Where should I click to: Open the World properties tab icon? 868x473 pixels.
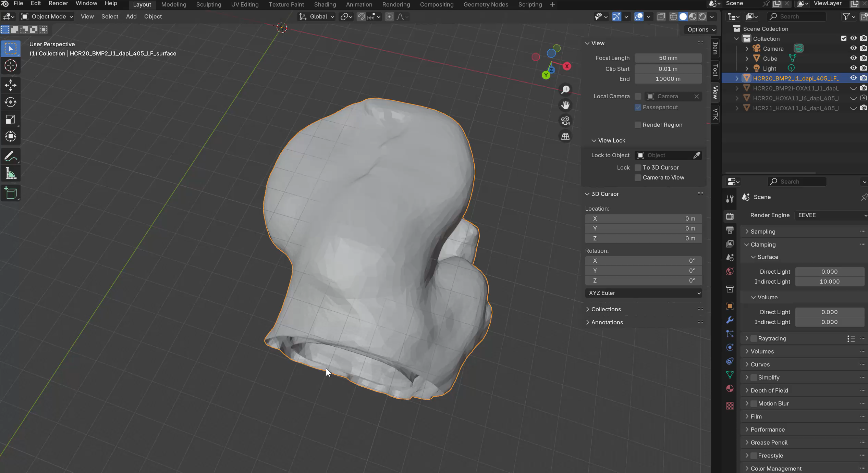(x=730, y=271)
